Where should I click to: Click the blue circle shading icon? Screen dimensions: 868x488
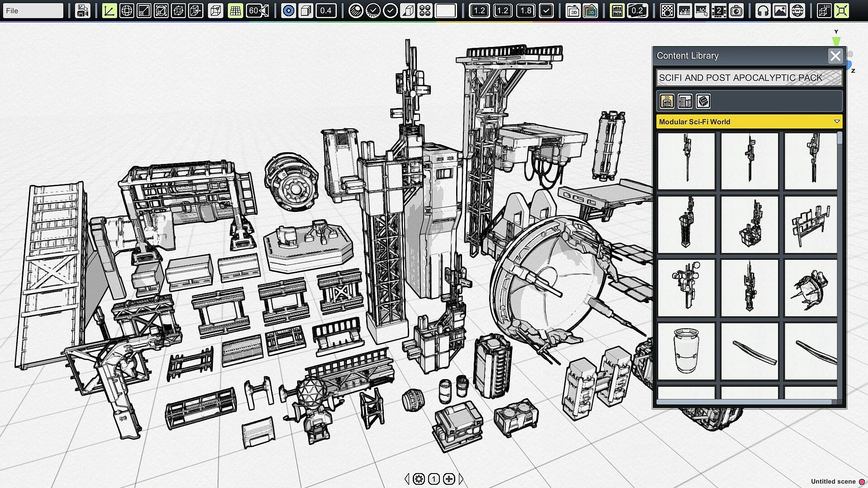tap(288, 10)
